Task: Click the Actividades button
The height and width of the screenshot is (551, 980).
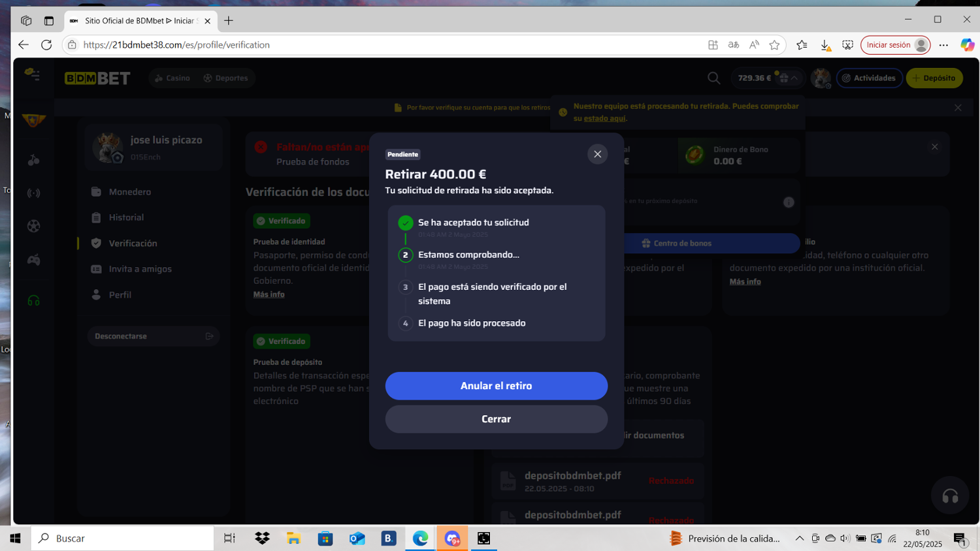Action: (x=869, y=78)
